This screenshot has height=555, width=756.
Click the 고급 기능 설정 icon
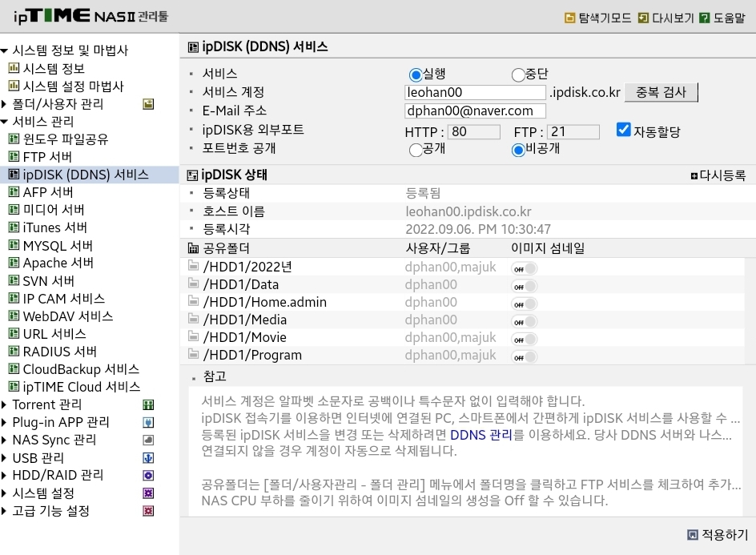148,511
